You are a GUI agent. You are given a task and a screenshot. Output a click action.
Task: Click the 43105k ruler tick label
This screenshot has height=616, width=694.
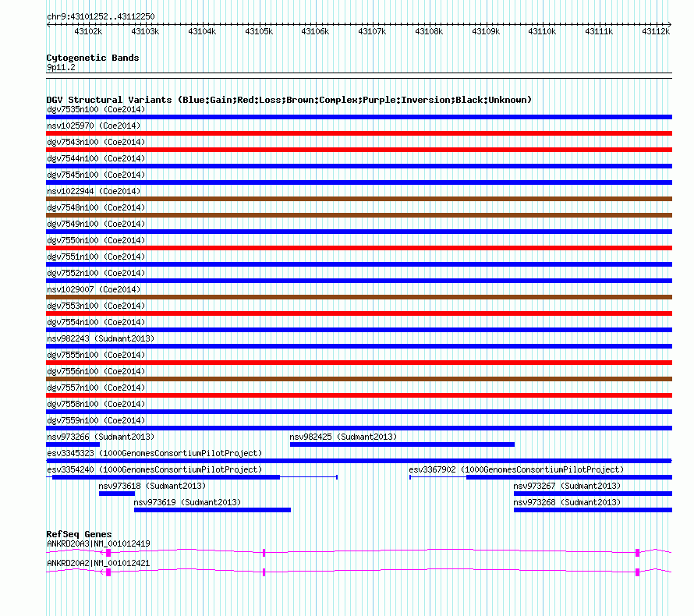(x=259, y=31)
